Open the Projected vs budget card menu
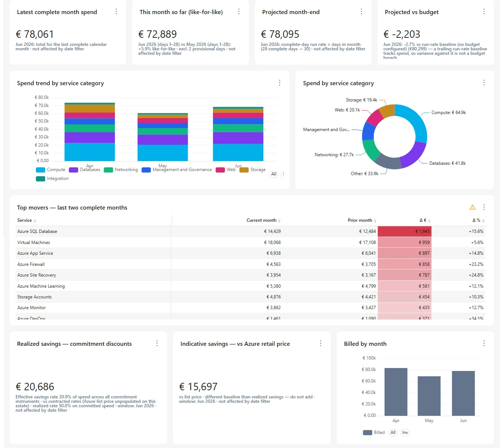Image resolution: width=500 pixels, height=448 pixels. (x=484, y=12)
